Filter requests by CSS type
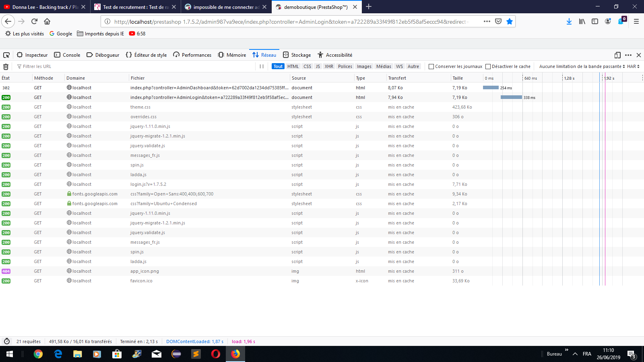The image size is (644, 362). [307, 66]
